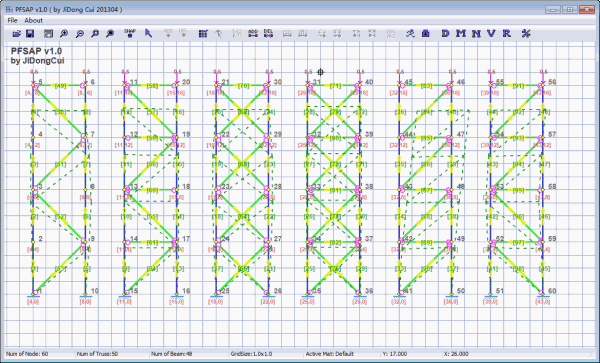Open the grid settings table icon
The width and height of the screenshot is (600, 363).
[203, 34]
